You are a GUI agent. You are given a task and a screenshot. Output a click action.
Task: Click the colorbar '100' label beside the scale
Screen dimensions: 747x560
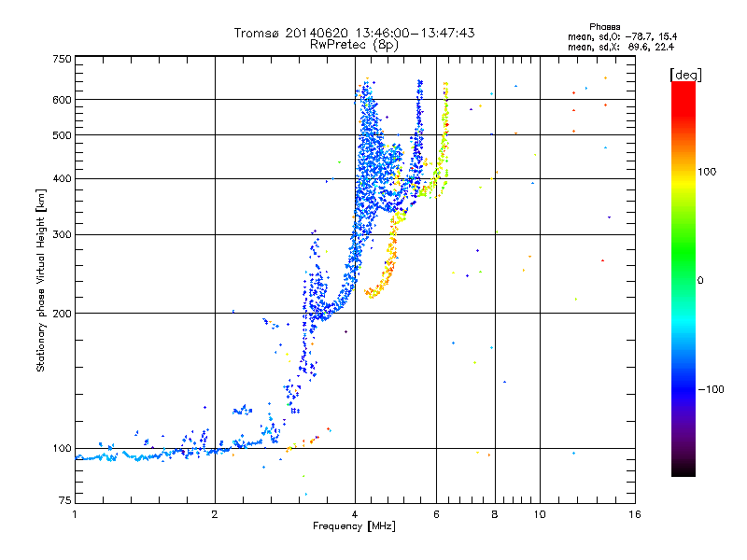(x=707, y=172)
